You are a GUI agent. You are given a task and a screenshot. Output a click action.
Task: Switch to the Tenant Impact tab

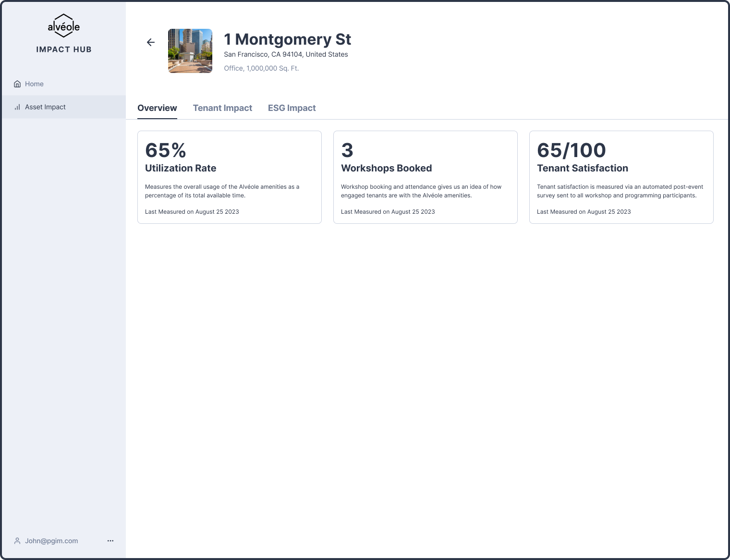pyautogui.click(x=222, y=108)
